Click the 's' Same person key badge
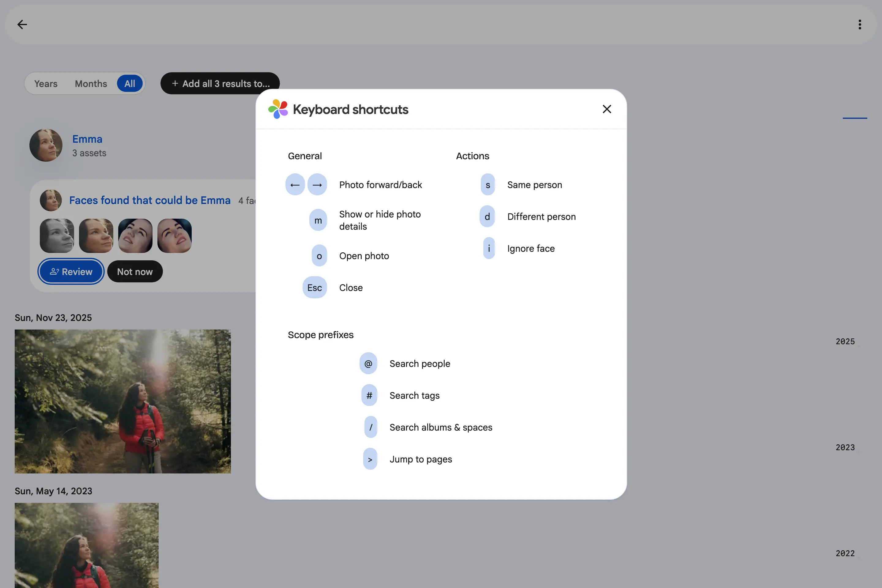The width and height of the screenshot is (882, 588). pyautogui.click(x=488, y=184)
